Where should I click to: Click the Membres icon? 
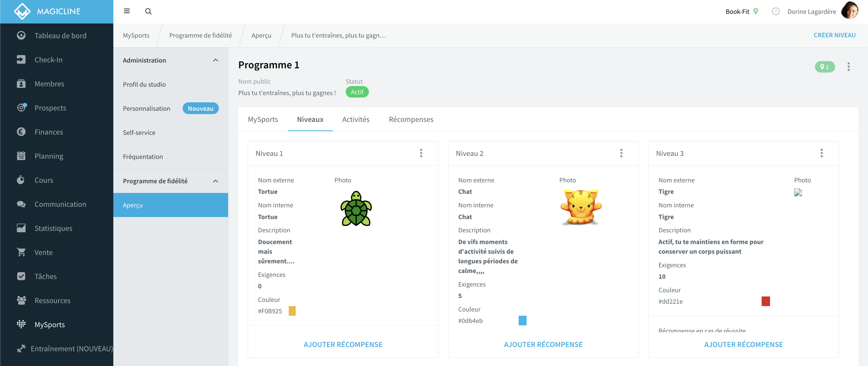tap(21, 83)
